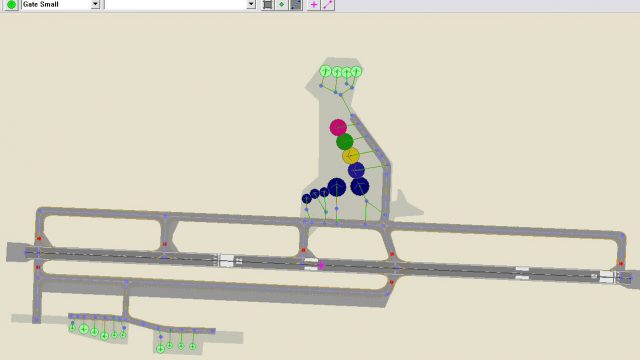
Task: Click the Gate Small text field
Action: pyautogui.click(x=56, y=4)
